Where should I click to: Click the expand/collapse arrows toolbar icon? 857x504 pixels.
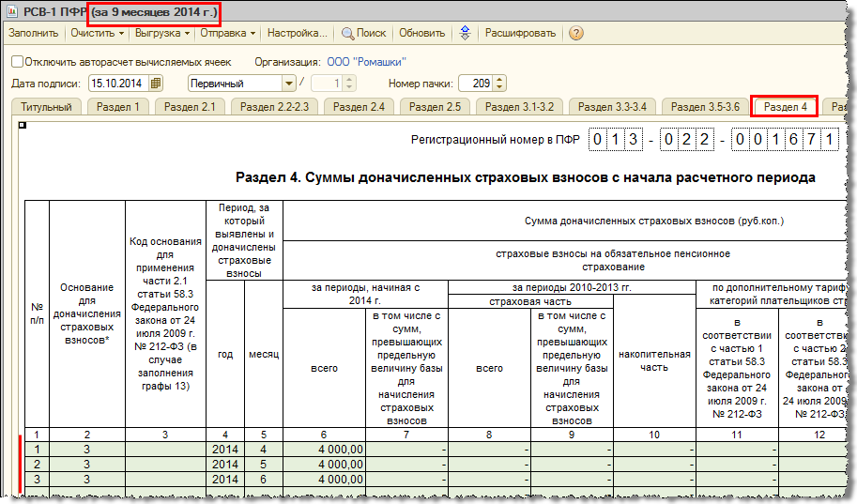[x=465, y=33]
